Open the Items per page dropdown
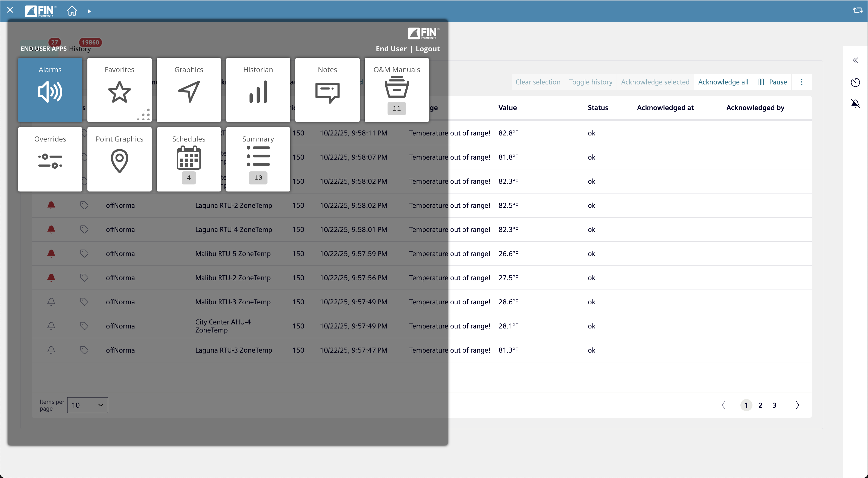Viewport: 868px width, 478px height. point(87,405)
